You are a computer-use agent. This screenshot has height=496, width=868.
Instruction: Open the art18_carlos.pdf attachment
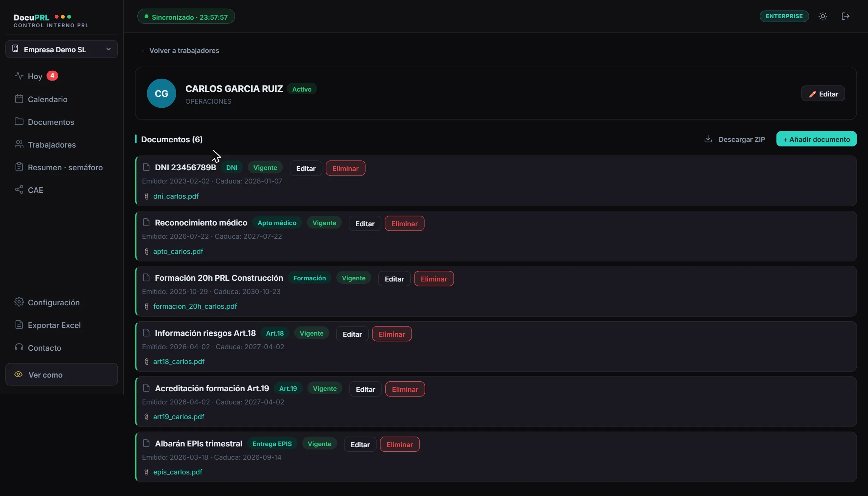[x=179, y=362]
